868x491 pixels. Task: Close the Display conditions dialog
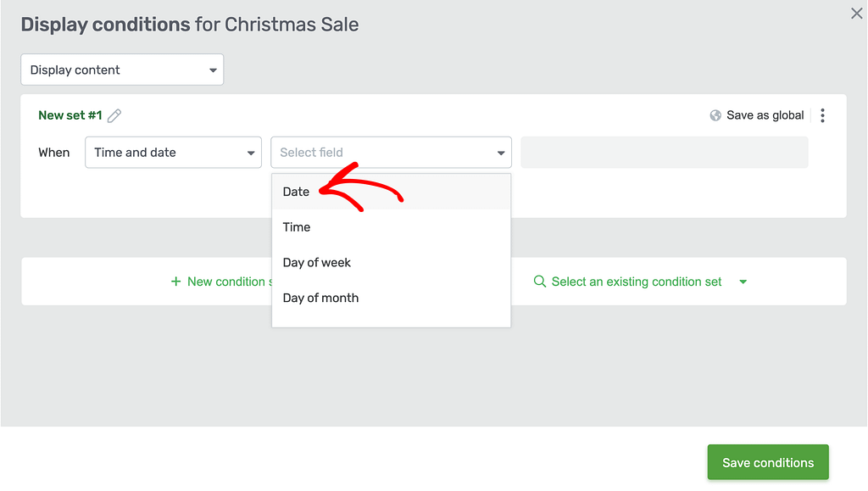coord(856,14)
